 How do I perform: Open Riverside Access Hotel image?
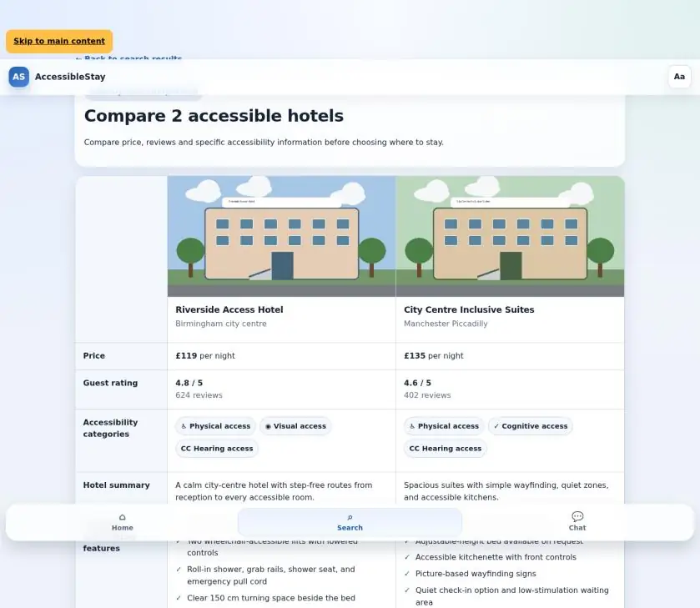(281, 236)
